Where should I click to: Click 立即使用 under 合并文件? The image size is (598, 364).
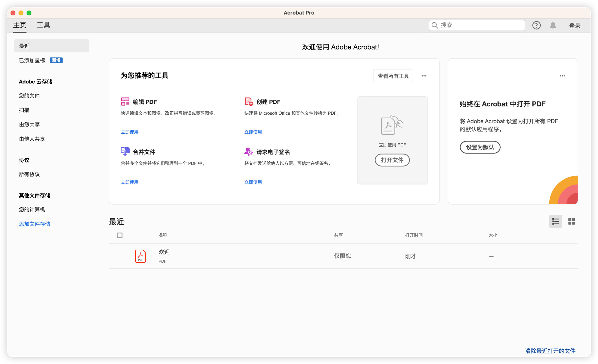pyautogui.click(x=129, y=182)
